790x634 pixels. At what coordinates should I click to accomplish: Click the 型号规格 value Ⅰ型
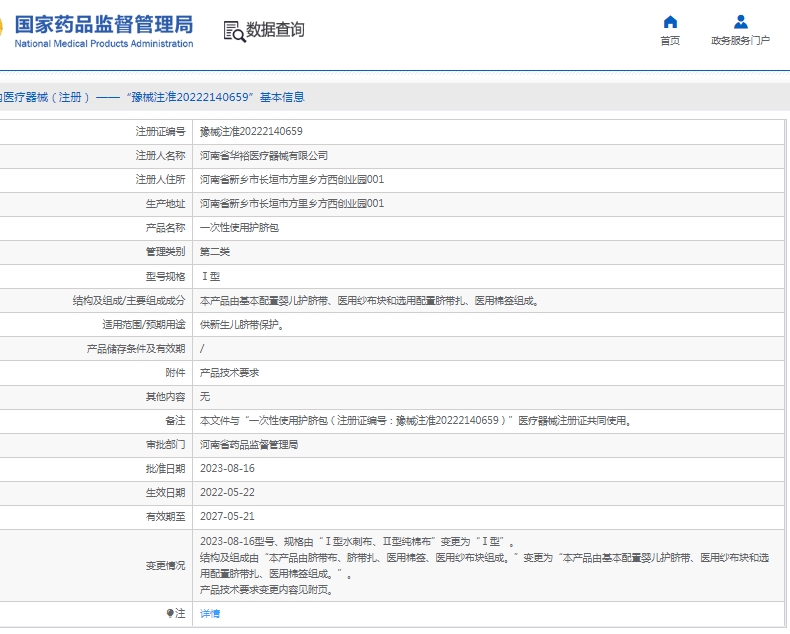(x=211, y=276)
